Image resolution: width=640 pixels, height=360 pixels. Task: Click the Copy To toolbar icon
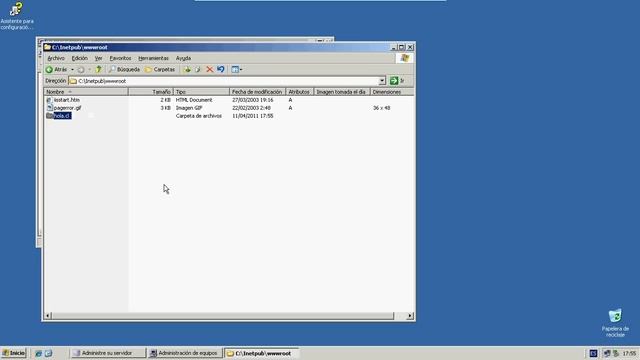pyautogui.click(x=198, y=69)
